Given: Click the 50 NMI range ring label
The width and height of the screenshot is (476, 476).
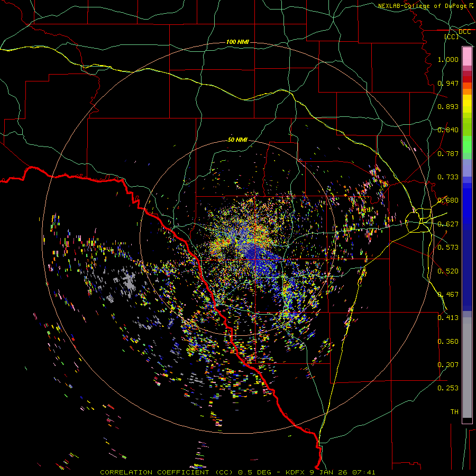Looking at the screenshot, I should (x=237, y=140).
